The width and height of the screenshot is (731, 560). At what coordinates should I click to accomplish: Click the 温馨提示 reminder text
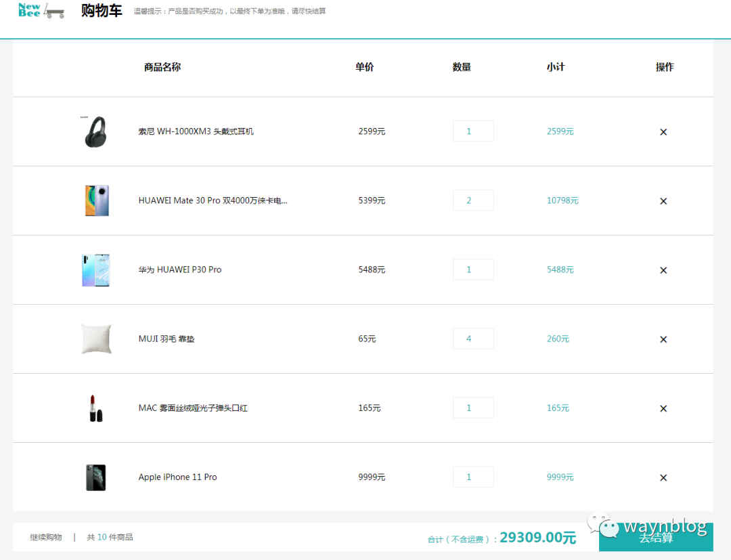229,12
